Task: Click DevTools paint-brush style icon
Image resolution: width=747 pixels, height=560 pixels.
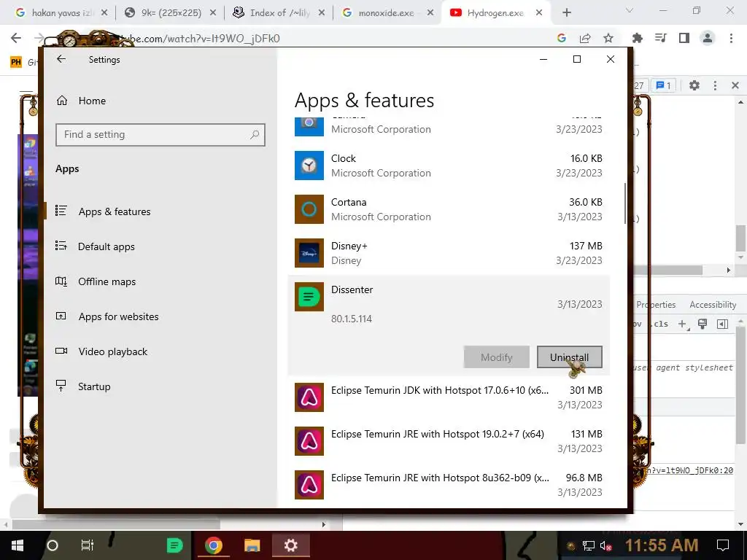Action: (703, 324)
